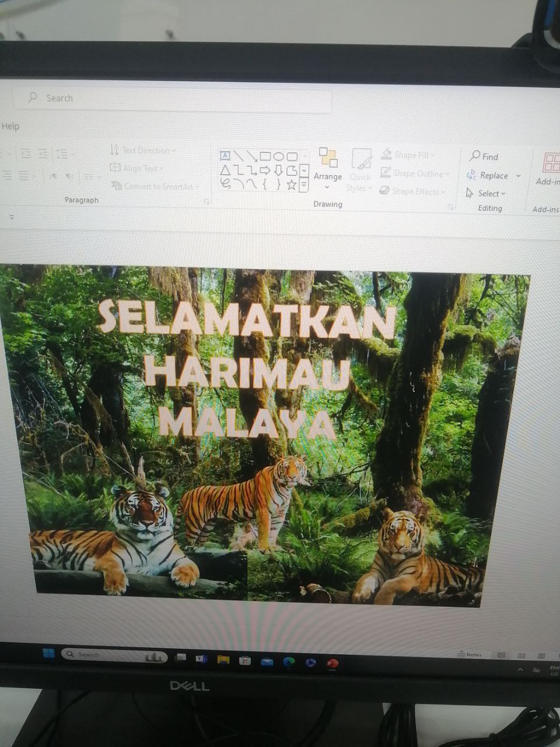Screen dimensions: 560x747
Task: Open Microsoft Teams from the taskbar
Action: (201, 659)
